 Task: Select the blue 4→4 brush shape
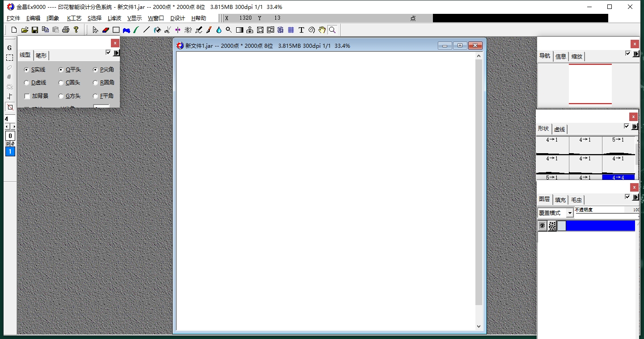tap(619, 177)
